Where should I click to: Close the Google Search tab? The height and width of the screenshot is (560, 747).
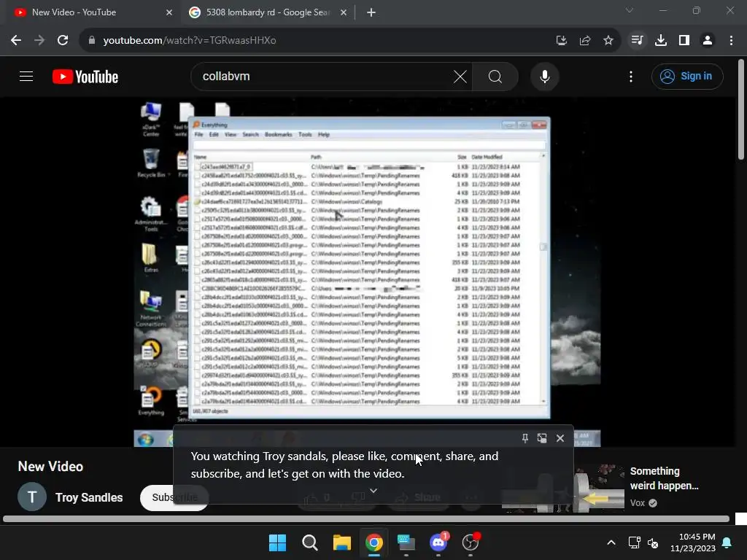click(x=344, y=12)
